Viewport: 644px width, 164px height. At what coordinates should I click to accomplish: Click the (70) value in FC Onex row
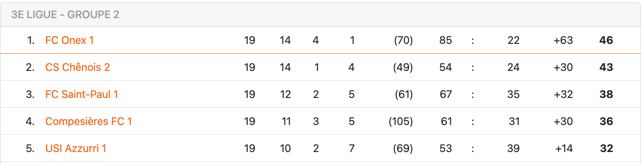coord(403,40)
